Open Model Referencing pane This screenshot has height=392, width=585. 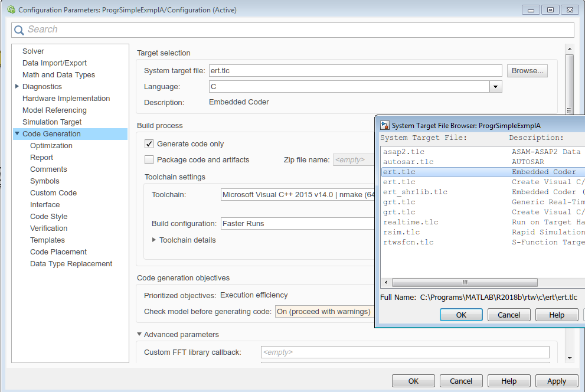54,110
